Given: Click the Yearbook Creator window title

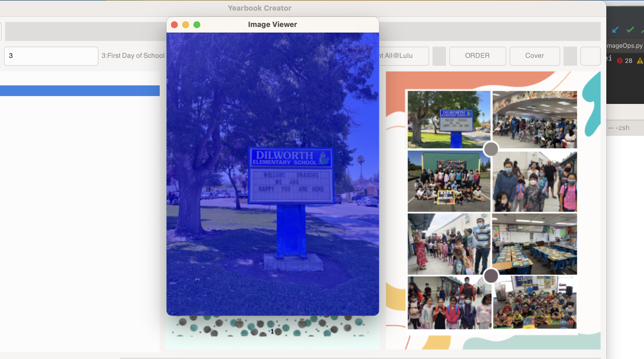Looking at the screenshot, I should coord(260,8).
